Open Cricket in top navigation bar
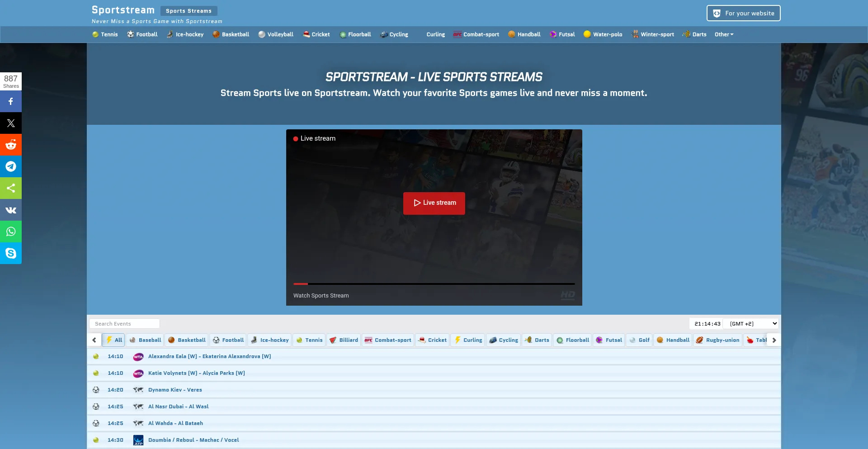Screen dimensions: 868x449 click(316, 34)
